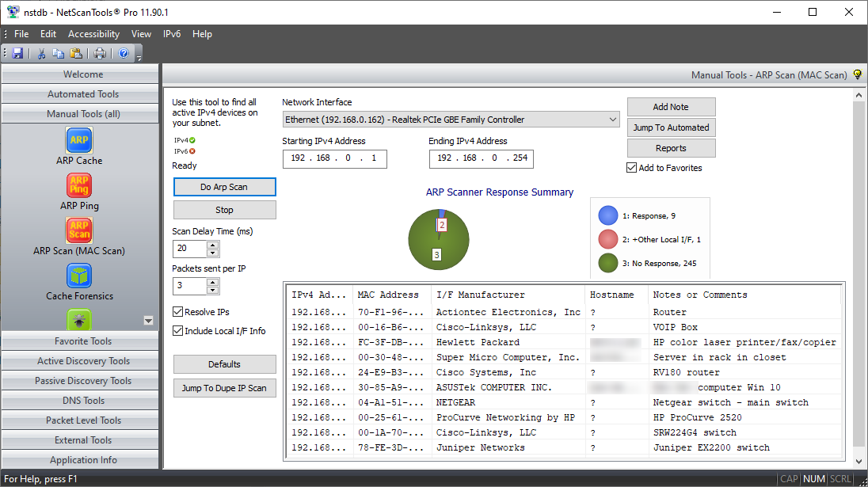Expand the DNS Tools section
The image size is (868, 487).
[x=79, y=400]
